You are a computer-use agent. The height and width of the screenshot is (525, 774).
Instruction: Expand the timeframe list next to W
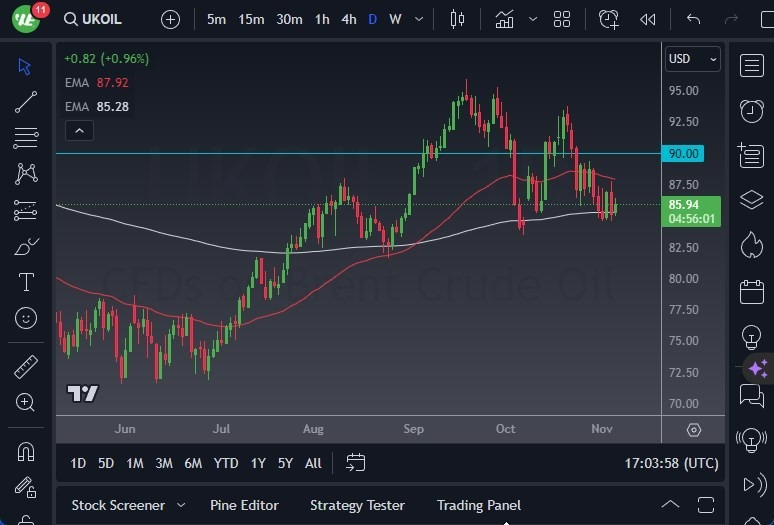[418, 19]
